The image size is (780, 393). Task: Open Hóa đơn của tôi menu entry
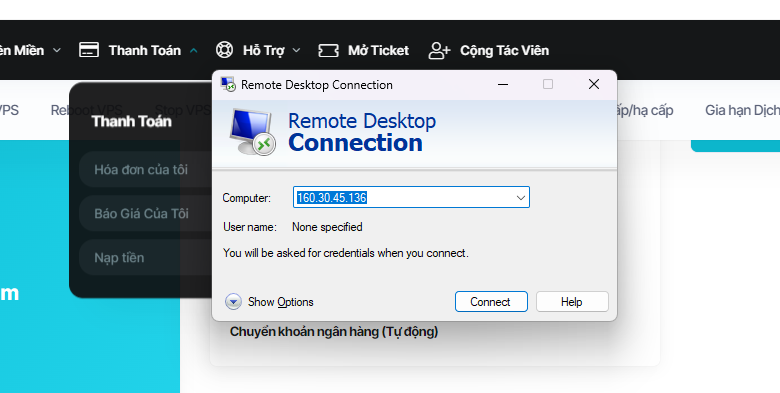pyautogui.click(x=146, y=170)
